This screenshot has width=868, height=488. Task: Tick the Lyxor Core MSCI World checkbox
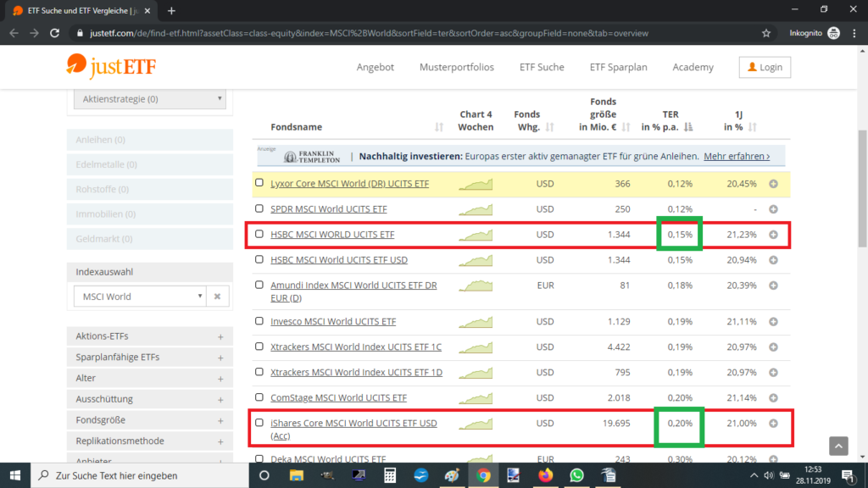[259, 182]
